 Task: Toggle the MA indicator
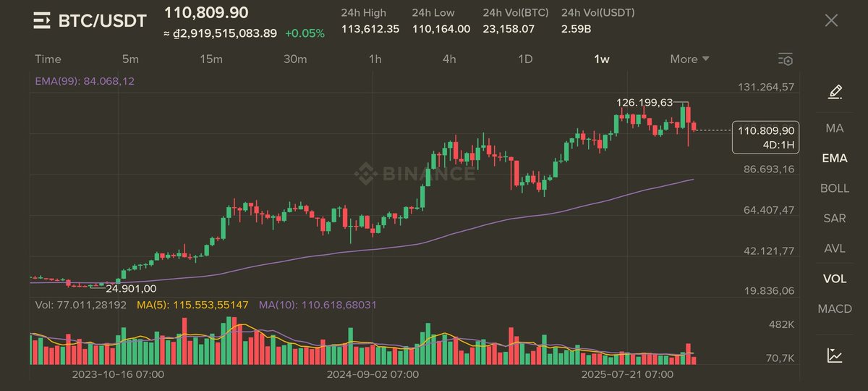pyautogui.click(x=835, y=127)
